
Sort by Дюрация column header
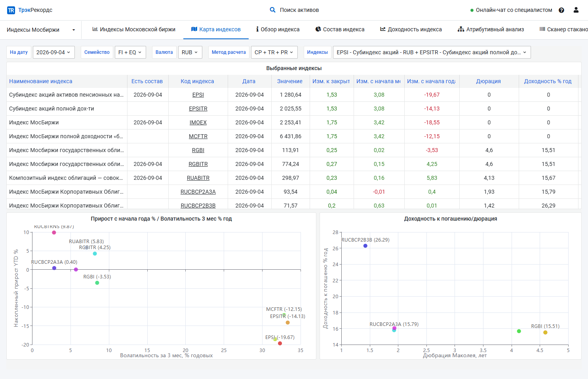488,81
